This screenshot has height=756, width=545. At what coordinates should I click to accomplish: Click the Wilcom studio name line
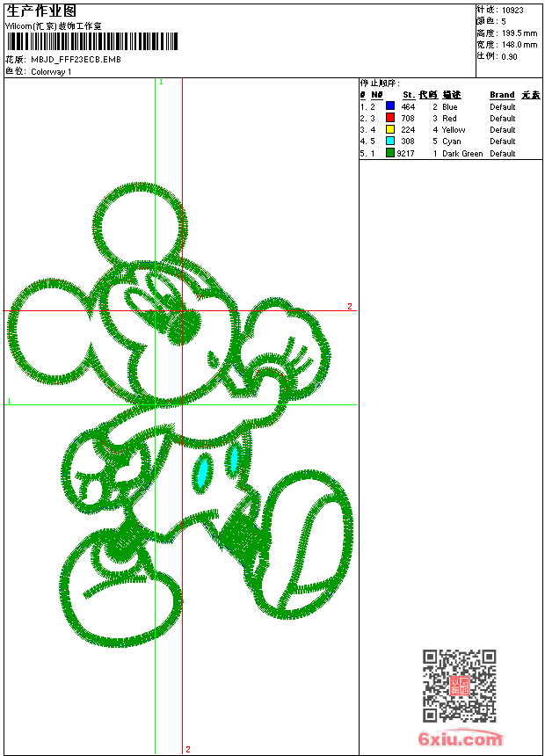pos(54,26)
